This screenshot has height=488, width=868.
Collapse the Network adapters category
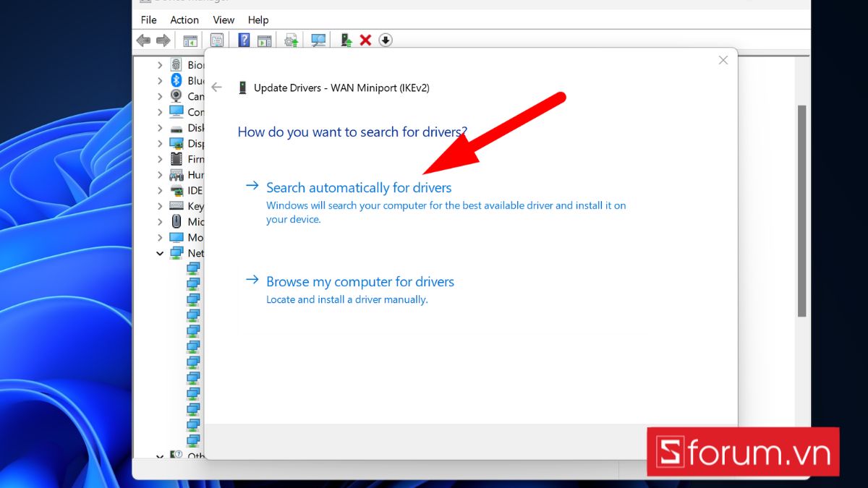pos(160,253)
